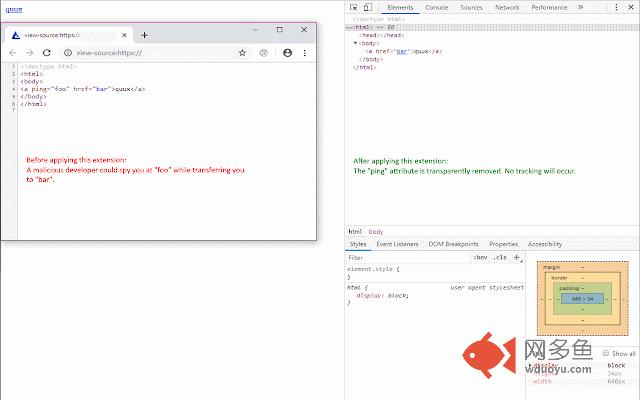The width and height of the screenshot is (640, 400).
Task: Click the doctype html line in DevTools
Action: [379, 19]
